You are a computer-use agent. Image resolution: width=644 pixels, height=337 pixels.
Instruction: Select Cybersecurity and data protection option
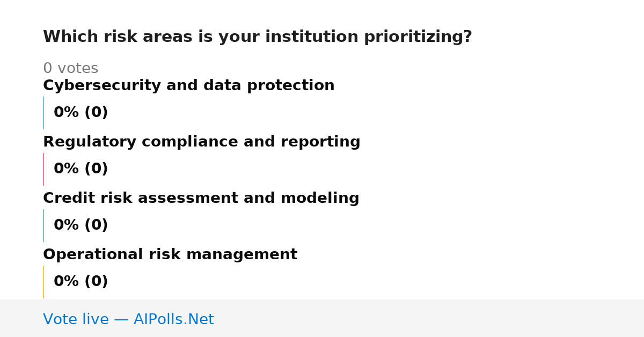tap(188, 86)
